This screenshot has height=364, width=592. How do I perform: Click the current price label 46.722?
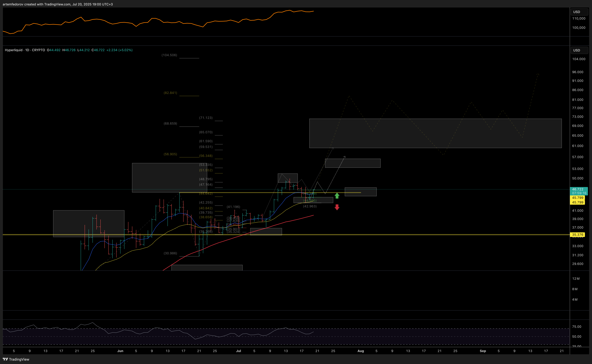click(x=578, y=189)
